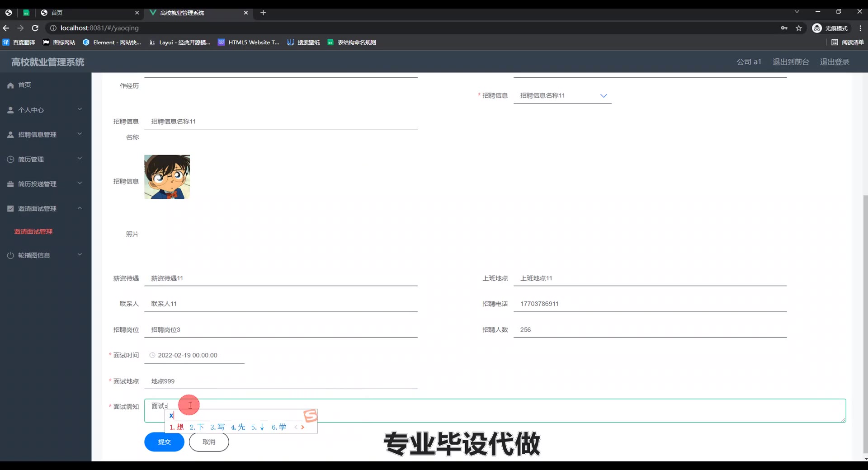The image size is (868, 470).
Task: Switch to the 首页 browser tab
Action: pos(90,13)
